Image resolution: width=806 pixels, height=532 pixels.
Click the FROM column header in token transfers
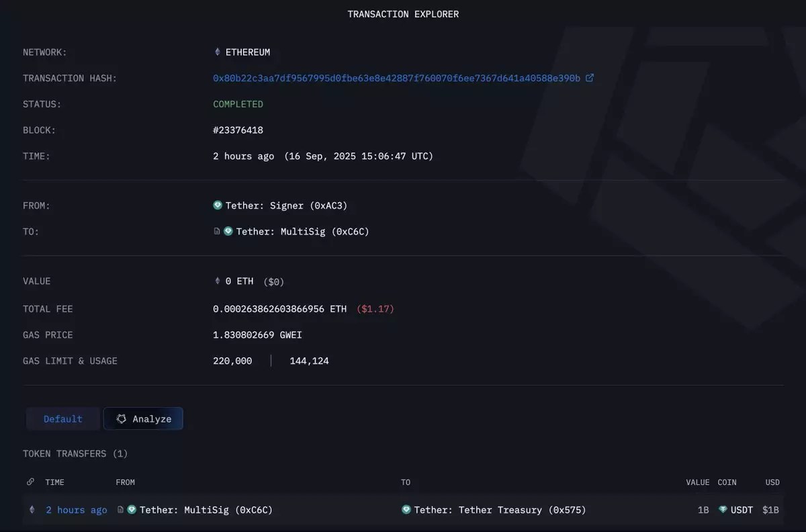[126, 482]
